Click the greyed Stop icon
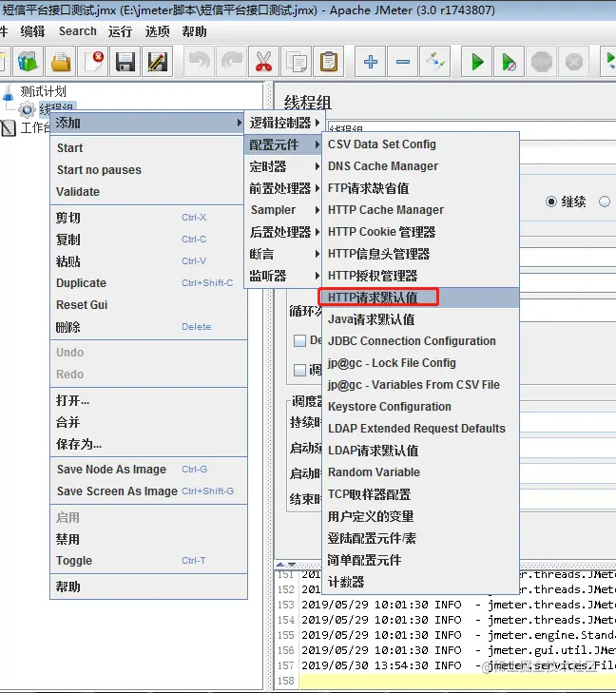616x693 pixels. [541, 62]
